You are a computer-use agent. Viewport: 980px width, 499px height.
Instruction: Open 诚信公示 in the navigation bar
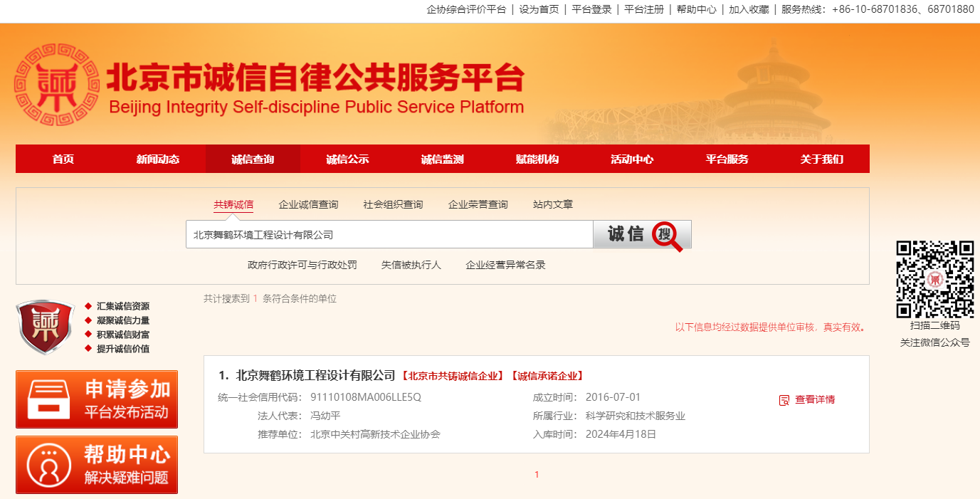(347, 159)
